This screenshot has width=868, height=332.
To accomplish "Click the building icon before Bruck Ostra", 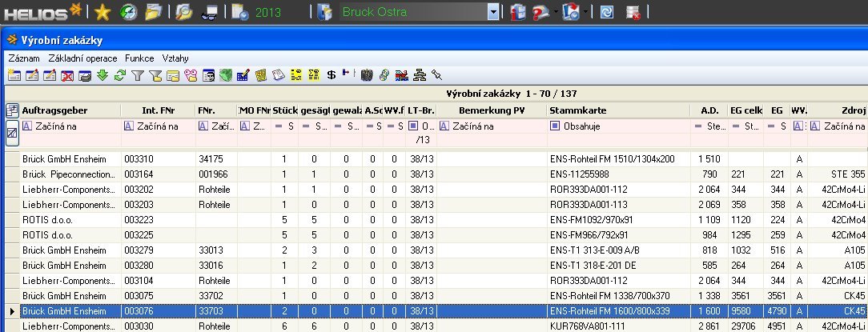I will tap(325, 12).
